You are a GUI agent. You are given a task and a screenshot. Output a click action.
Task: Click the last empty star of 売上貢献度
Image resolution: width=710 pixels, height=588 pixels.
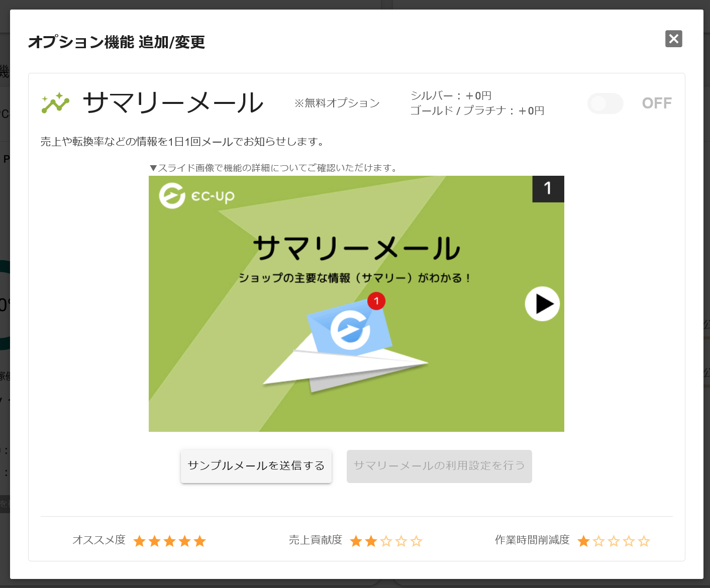point(416,541)
